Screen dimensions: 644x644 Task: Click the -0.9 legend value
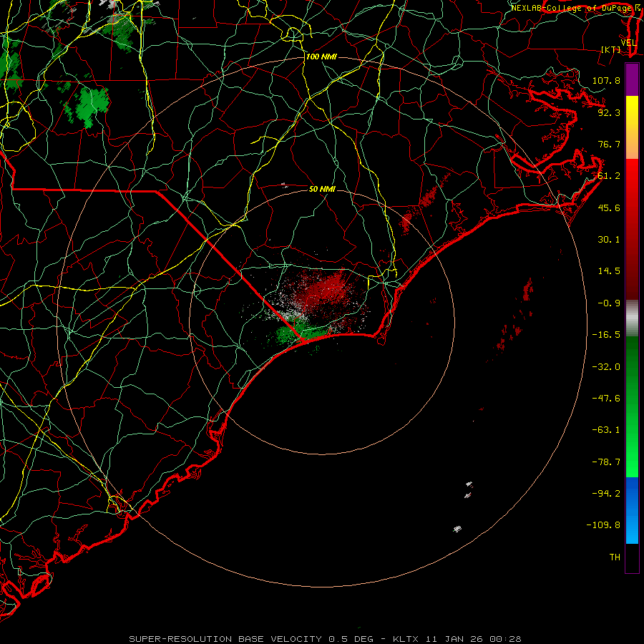(609, 303)
